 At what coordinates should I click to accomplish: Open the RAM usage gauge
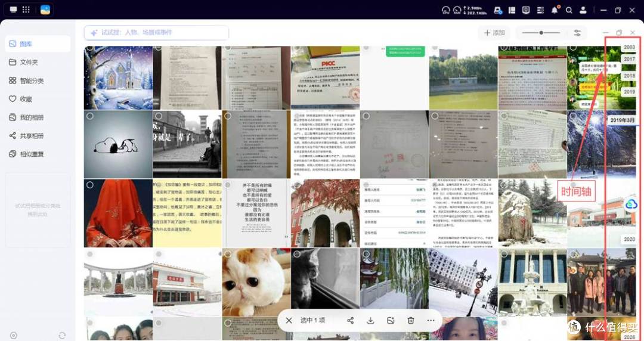[x=457, y=10]
